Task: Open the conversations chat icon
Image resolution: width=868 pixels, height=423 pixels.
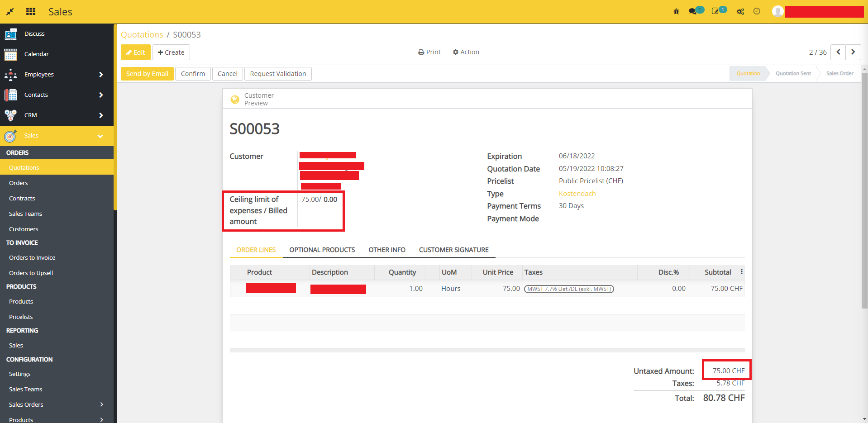Action: coord(692,12)
